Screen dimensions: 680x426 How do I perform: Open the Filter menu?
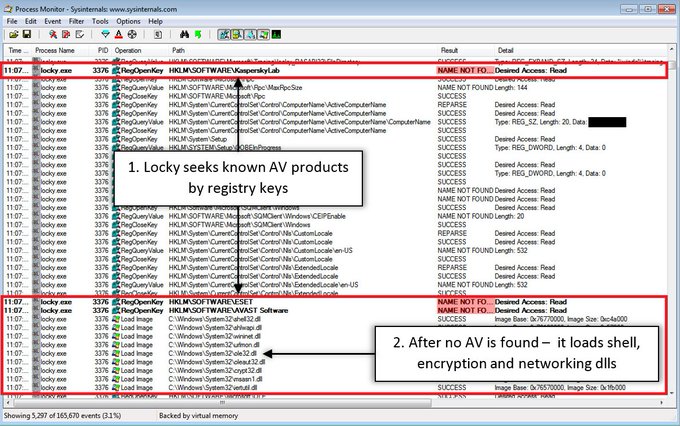click(76, 21)
